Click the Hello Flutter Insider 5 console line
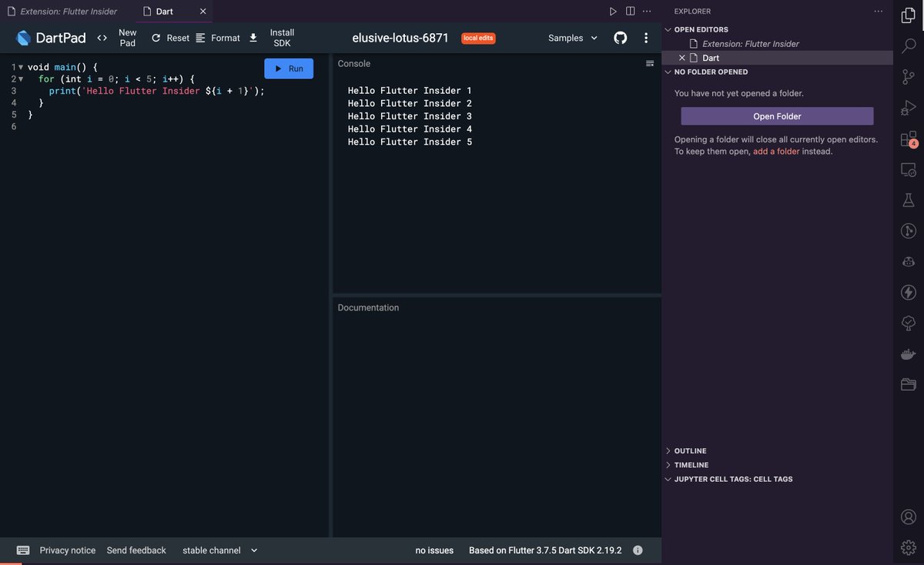The width and height of the screenshot is (924, 565). click(x=410, y=142)
